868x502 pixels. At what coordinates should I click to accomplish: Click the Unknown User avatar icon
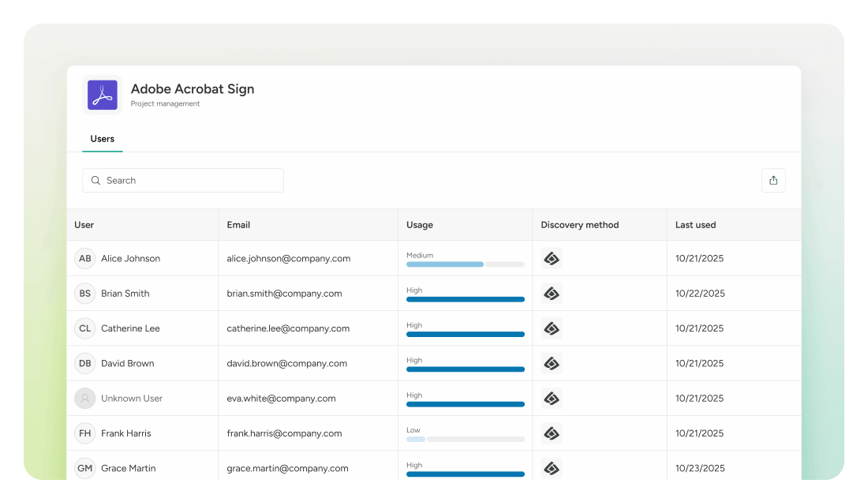(85, 399)
